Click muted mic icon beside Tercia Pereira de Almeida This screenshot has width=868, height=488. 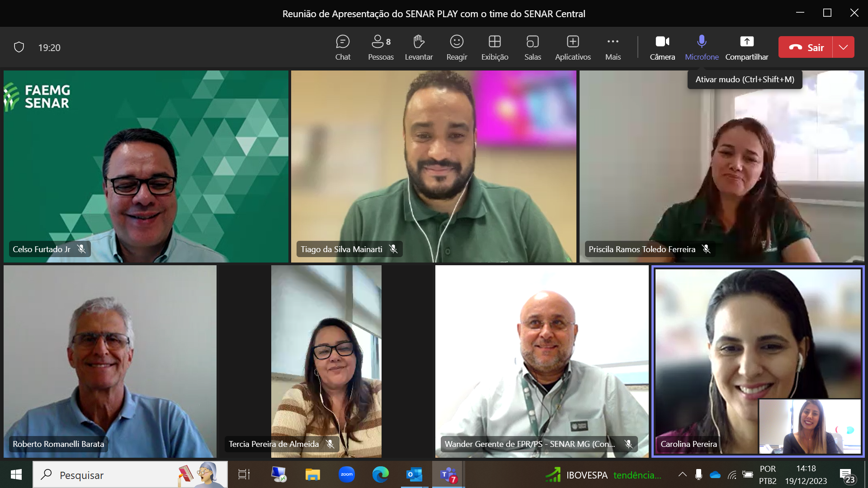(x=330, y=444)
